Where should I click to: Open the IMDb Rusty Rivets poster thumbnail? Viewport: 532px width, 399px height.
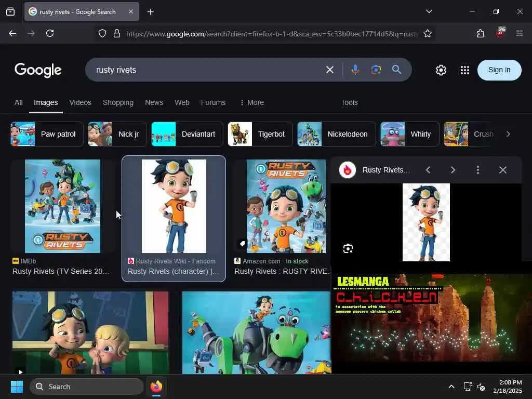(x=62, y=206)
